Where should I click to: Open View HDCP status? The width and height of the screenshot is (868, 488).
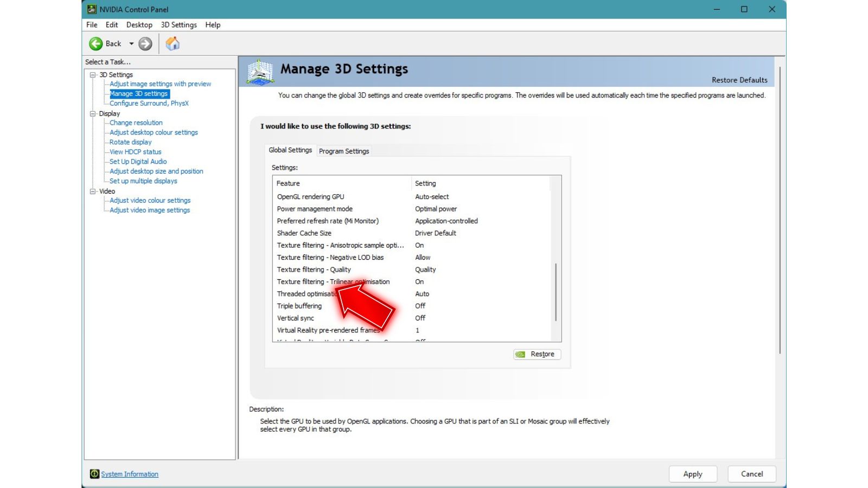136,152
